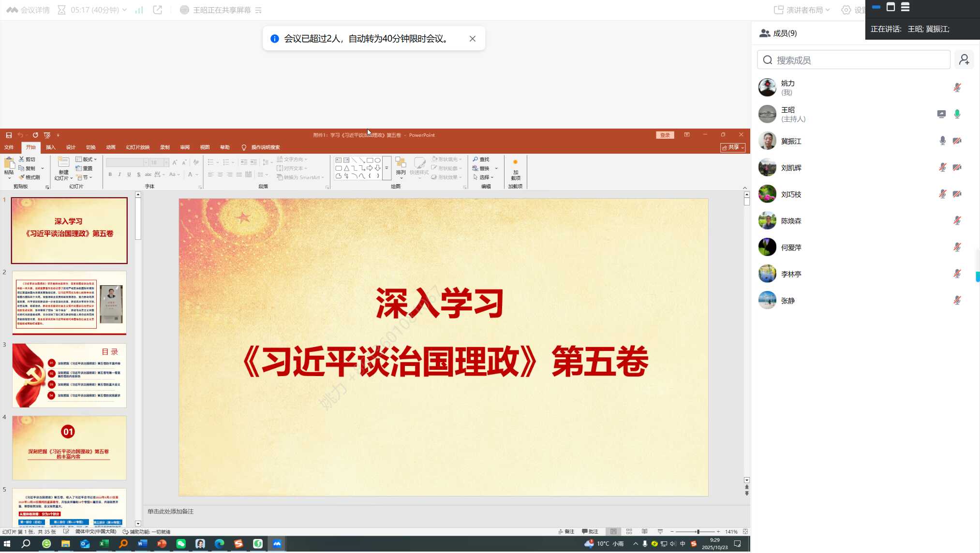Screen dimensions: 980x553
Task: Switch to the 插入 ribbon tab
Action: click(50, 147)
